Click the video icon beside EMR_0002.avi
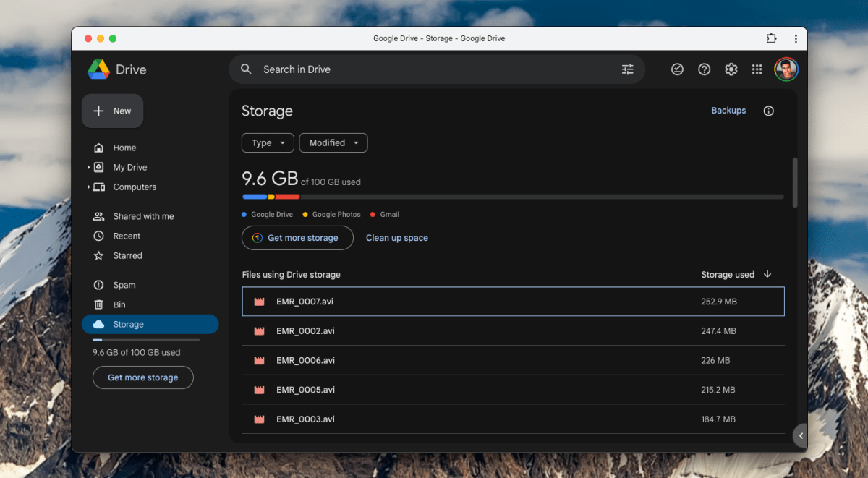 (x=258, y=330)
